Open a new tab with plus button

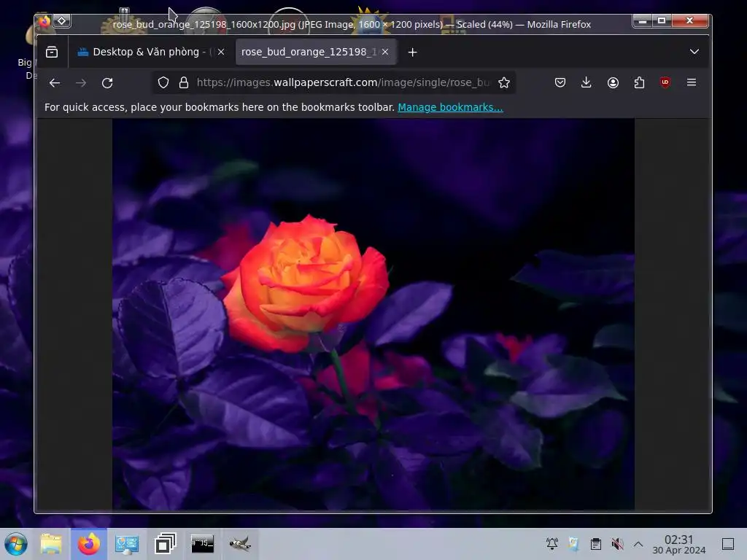click(413, 52)
